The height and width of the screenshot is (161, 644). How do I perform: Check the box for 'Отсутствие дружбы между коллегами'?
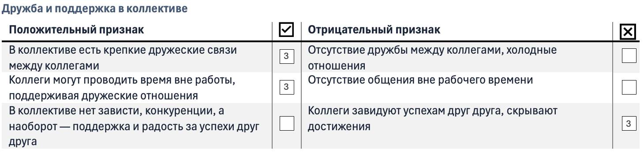[x=629, y=56]
